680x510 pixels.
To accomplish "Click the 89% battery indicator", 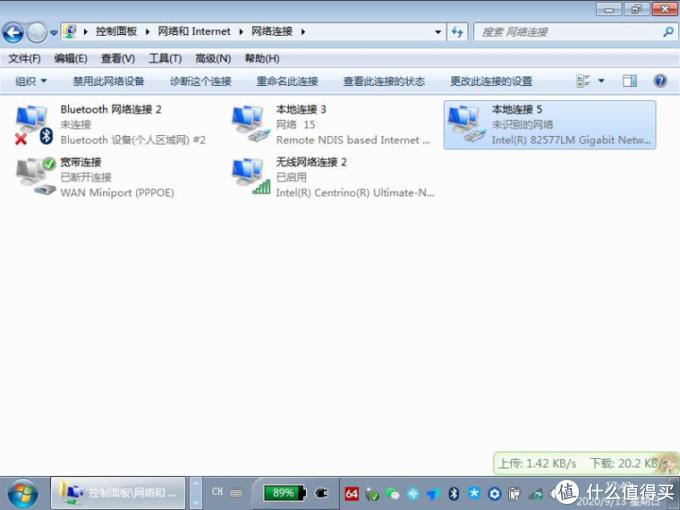I will click(x=284, y=493).
